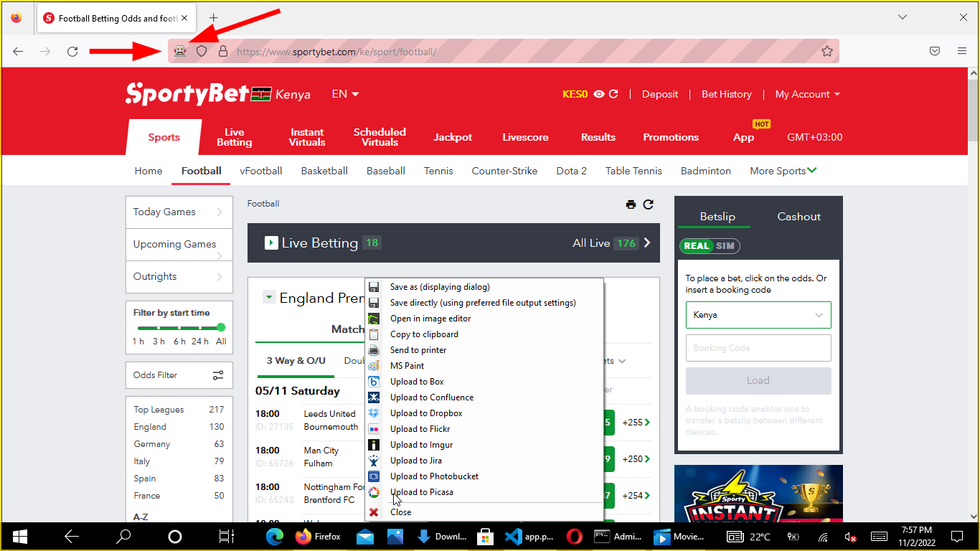
Task: Filter leagues by Germany
Action: 179,444
